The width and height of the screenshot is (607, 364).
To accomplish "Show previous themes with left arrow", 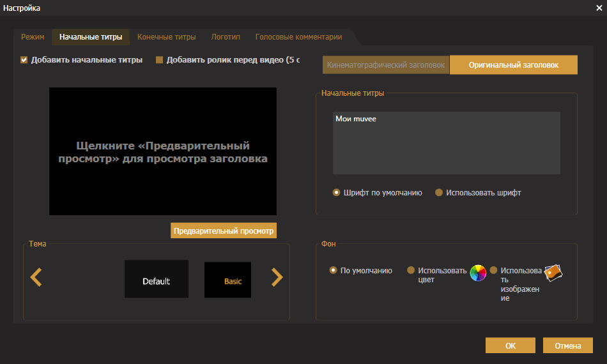I will (x=36, y=277).
